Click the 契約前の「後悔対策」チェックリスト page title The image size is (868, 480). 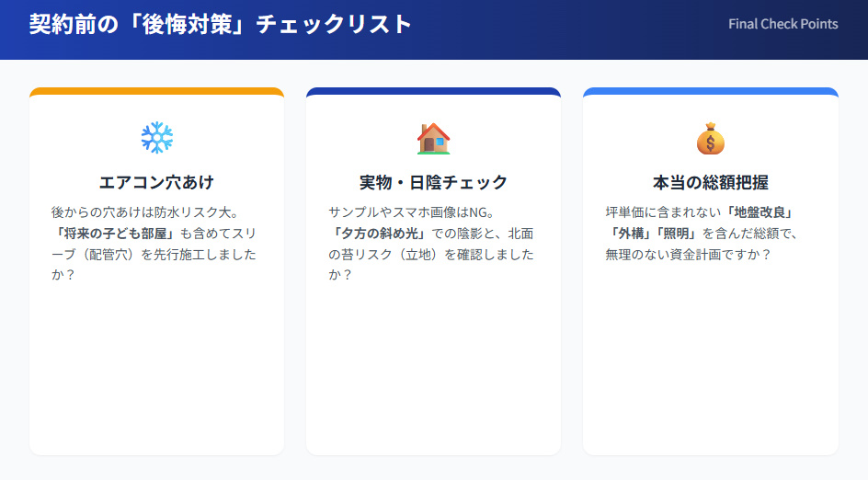click(x=221, y=25)
